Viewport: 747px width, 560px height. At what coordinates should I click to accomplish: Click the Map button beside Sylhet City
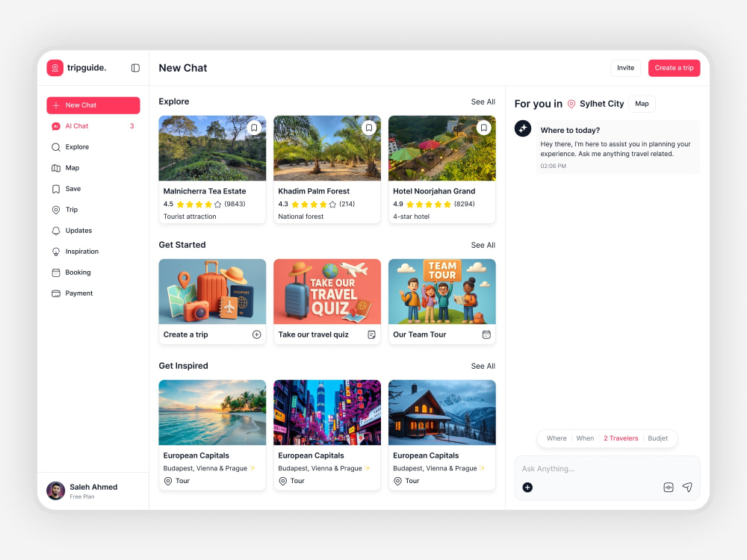(642, 104)
